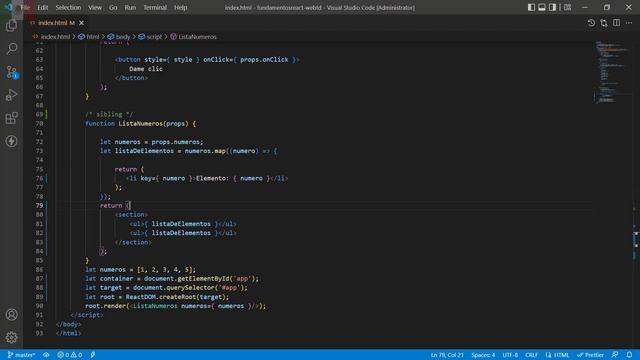The image size is (640, 360).
Task: Open the Explorer view in activity bar
Action: tap(11, 26)
